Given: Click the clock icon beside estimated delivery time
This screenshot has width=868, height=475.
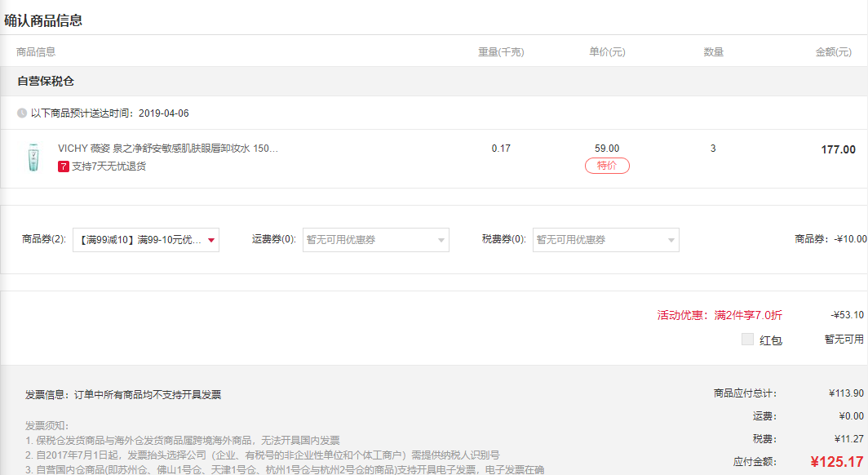Looking at the screenshot, I should coord(22,113).
